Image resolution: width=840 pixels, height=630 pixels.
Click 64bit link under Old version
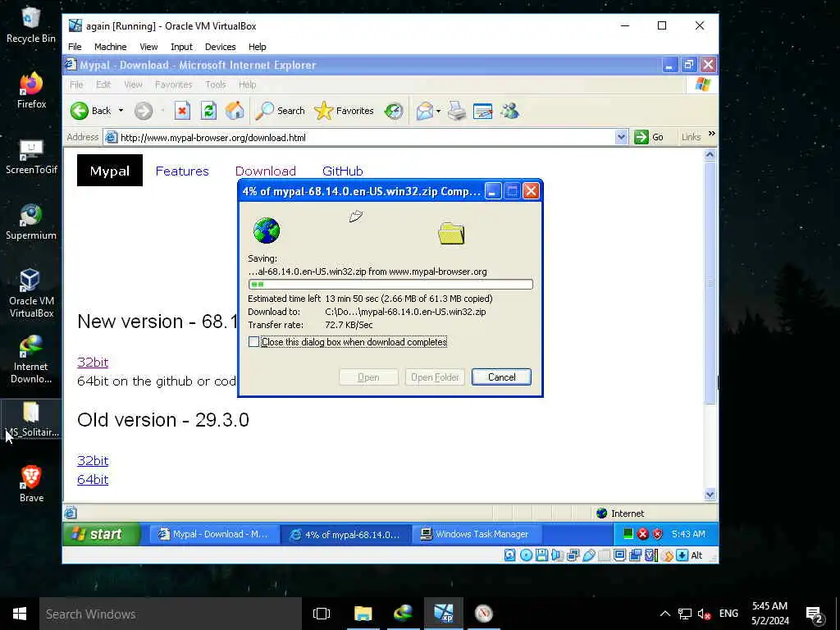pyautogui.click(x=93, y=479)
